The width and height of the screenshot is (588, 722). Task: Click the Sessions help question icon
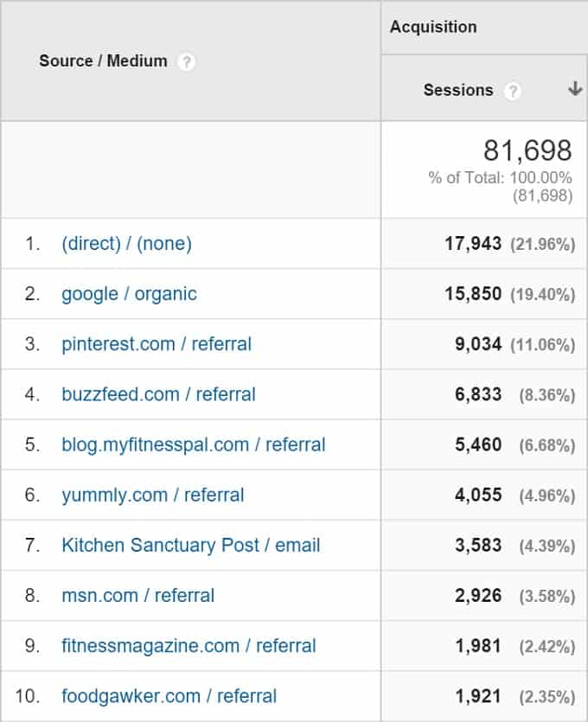point(513,91)
